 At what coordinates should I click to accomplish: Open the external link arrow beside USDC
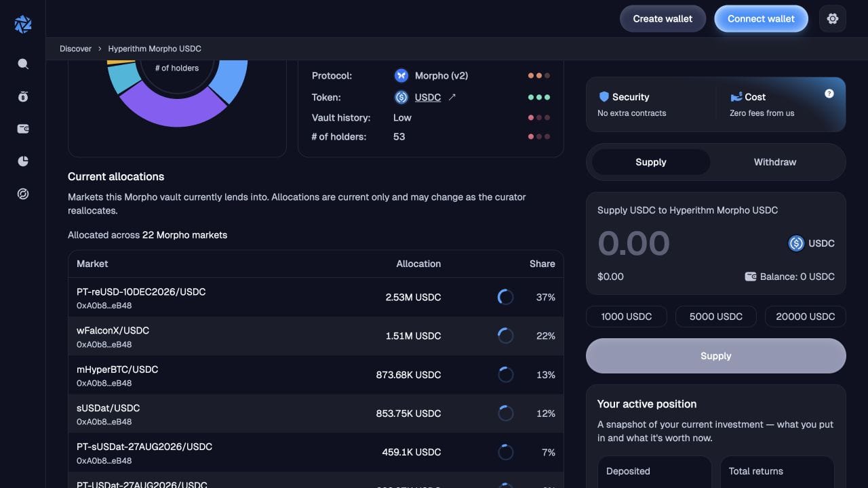[x=452, y=98]
